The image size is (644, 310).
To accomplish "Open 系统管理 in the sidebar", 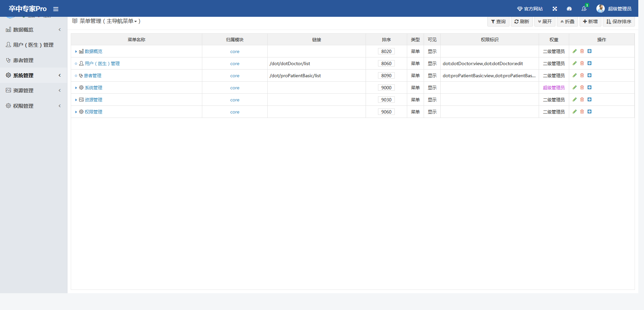I will (23, 75).
